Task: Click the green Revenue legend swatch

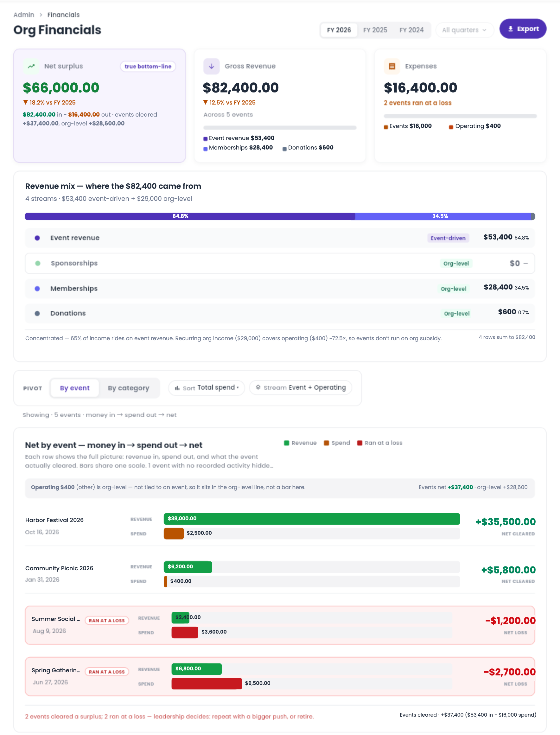Action: tap(286, 443)
